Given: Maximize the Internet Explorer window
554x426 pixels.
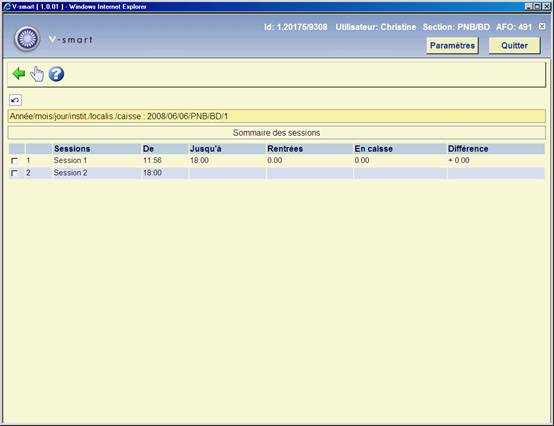Looking at the screenshot, I should click(x=537, y=6).
